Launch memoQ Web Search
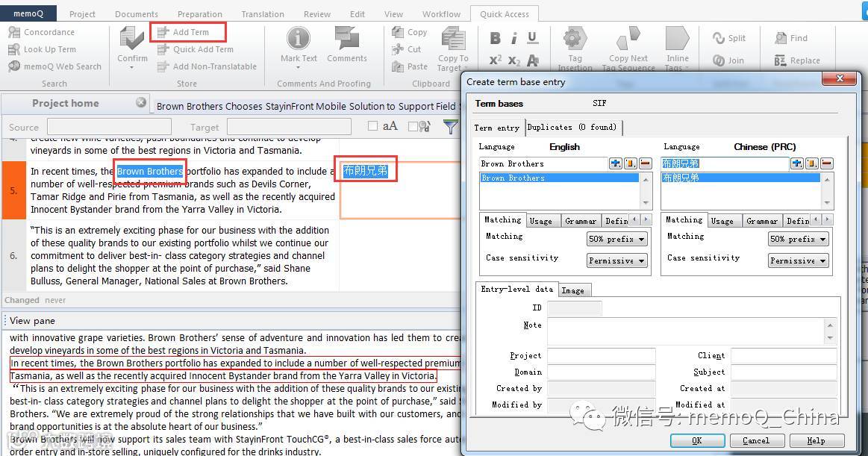Image resolution: width=868 pixels, height=456 pixels. coord(54,66)
